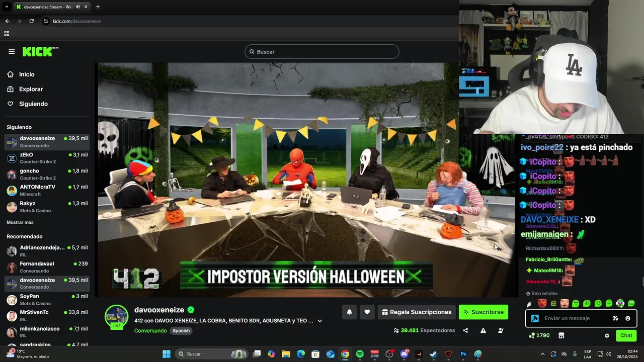Click the user icon beside report
Viewport: 644px width, 362px height.
pyautogui.click(x=501, y=330)
